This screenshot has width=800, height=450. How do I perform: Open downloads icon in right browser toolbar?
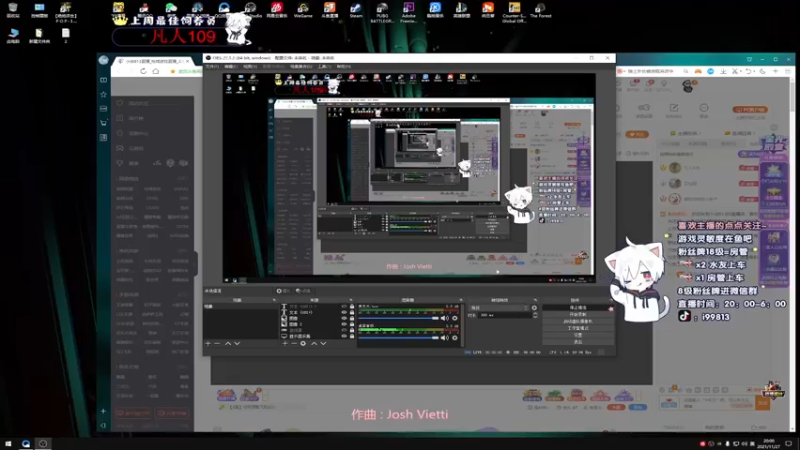tap(723, 71)
